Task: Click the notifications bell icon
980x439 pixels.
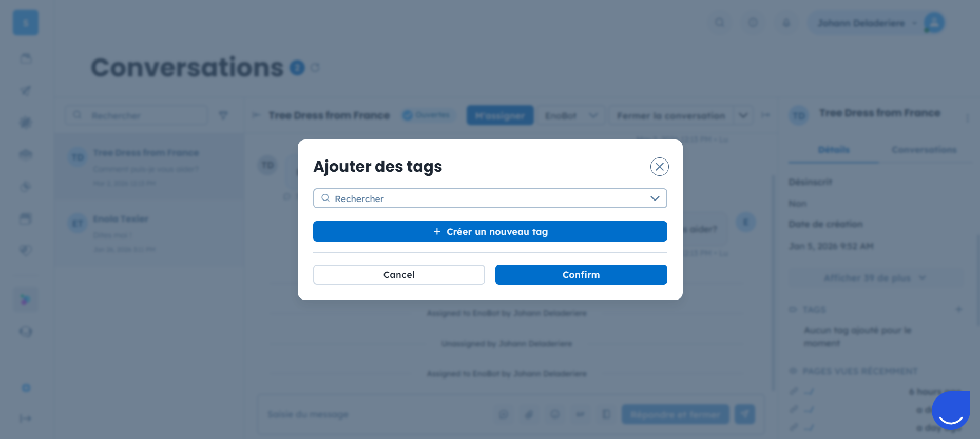Action: (x=786, y=23)
